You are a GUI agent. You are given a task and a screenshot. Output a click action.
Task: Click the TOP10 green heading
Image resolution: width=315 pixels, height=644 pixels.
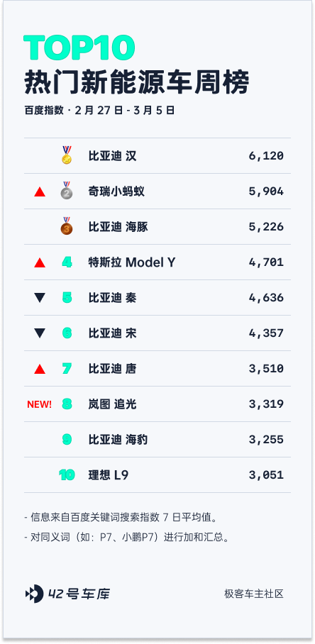coord(79,48)
